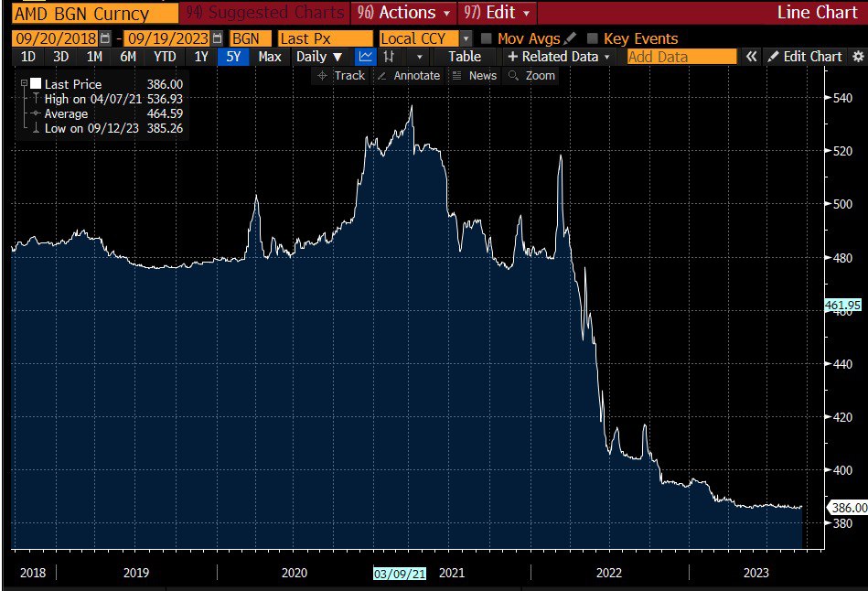Select the line chart type icon

[365, 57]
